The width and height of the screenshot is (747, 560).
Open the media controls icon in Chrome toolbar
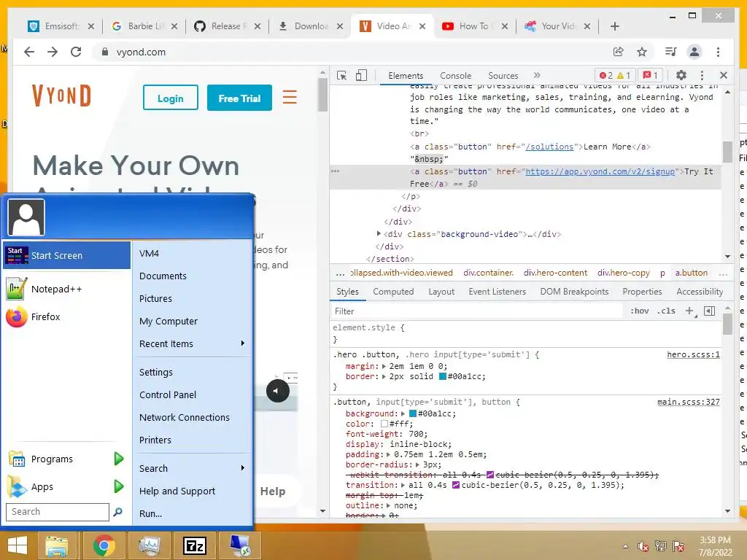671,52
